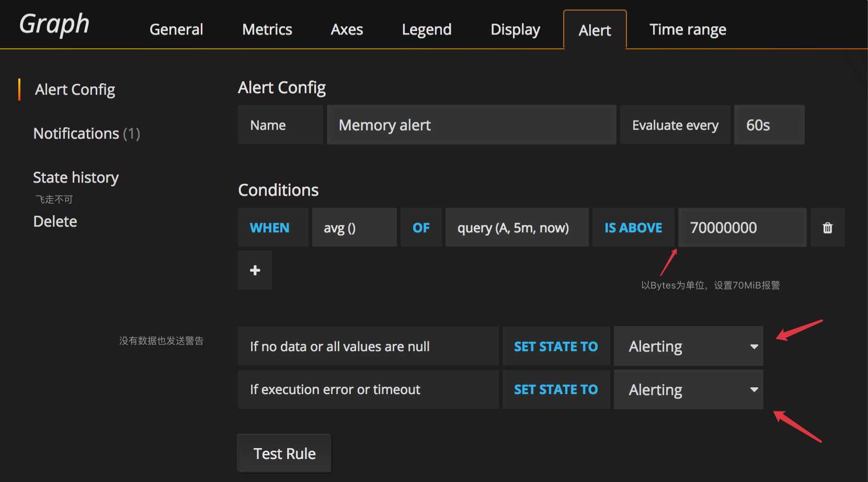Click the Graph panel title
Screen dimensions: 868x482
coord(54,24)
